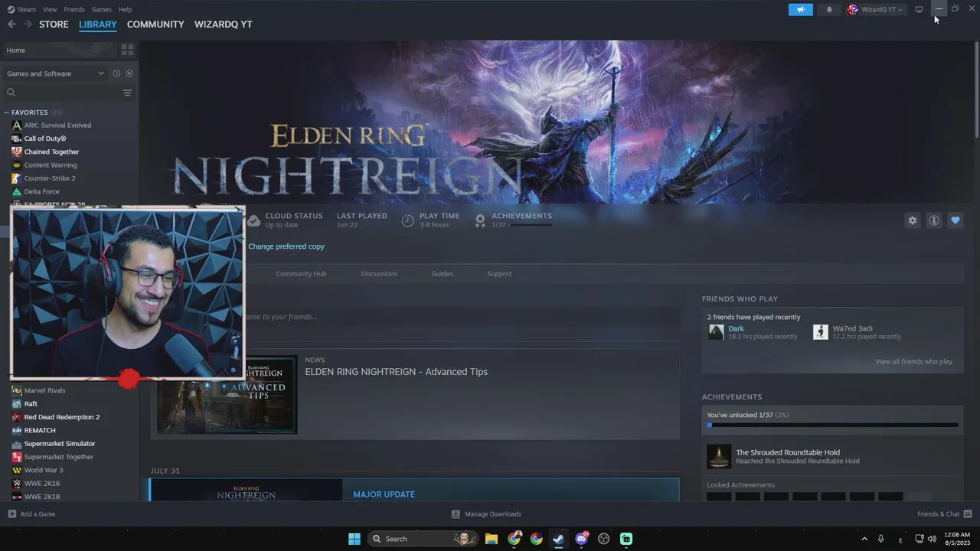Open the Discussions tab

(x=379, y=273)
